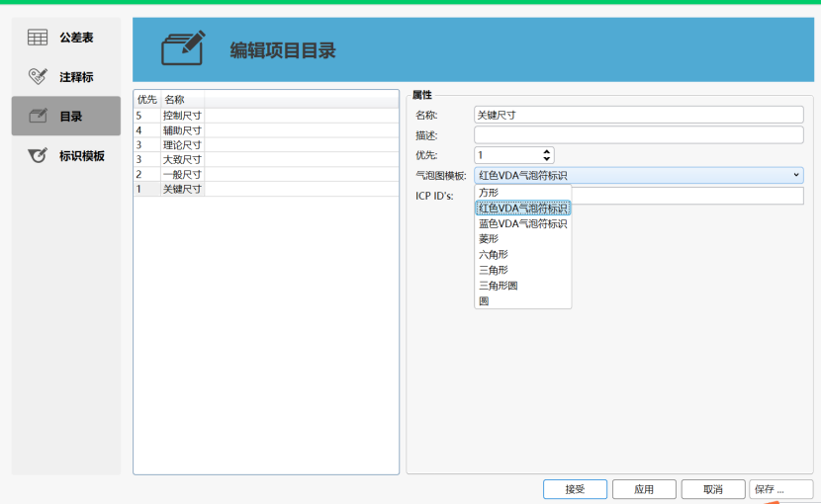Click the empty 描述 input field

tap(638, 135)
